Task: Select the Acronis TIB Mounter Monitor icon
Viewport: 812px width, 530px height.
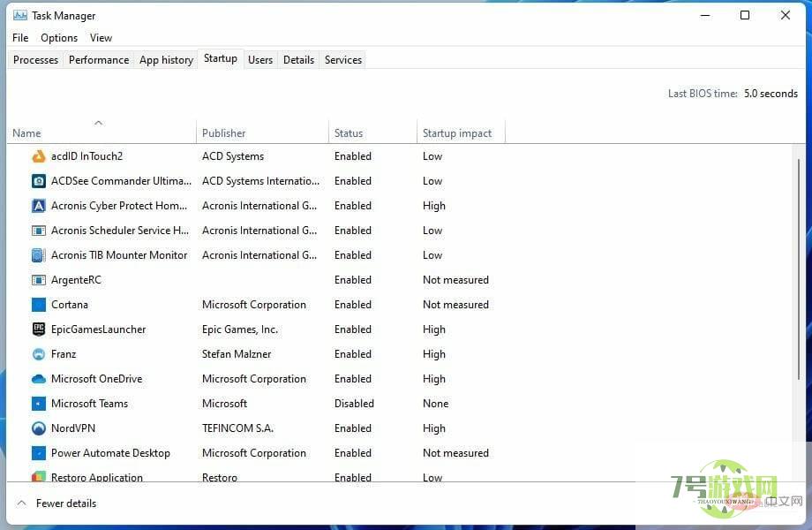Action: [x=38, y=255]
